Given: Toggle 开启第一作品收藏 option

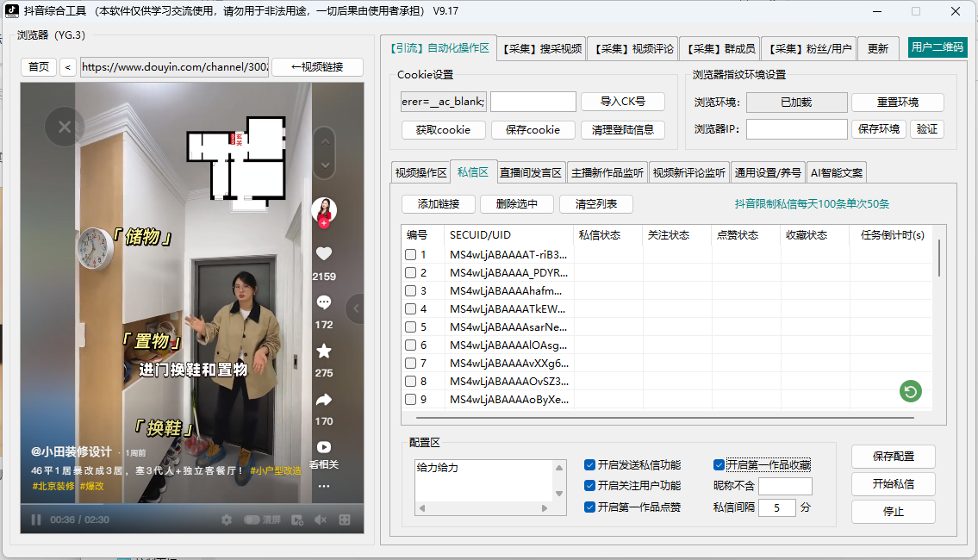Looking at the screenshot, I should (718, 464).
